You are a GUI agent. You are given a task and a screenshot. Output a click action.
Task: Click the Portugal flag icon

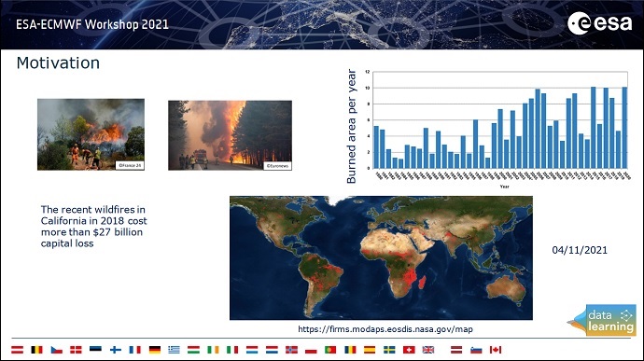(x=330, y=350)
